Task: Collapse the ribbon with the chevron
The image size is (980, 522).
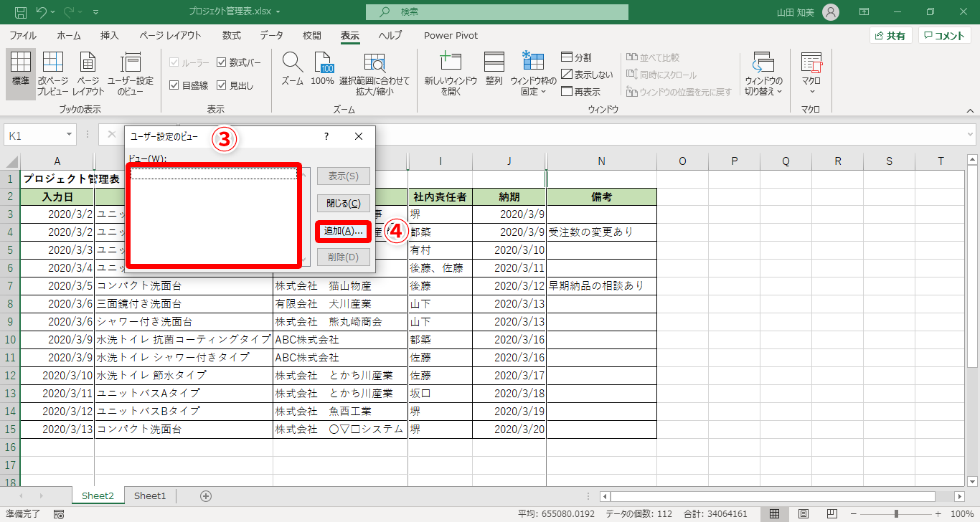Action: tap(970, 110)
